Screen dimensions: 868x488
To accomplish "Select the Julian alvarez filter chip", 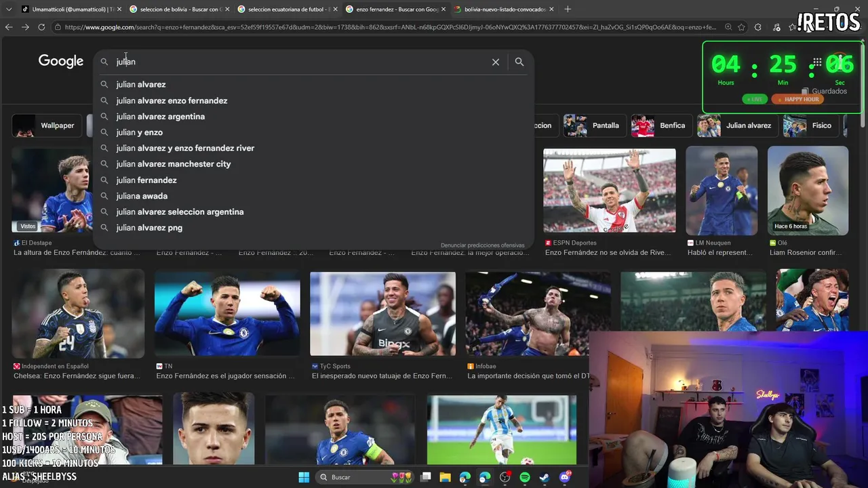I will 737,125.
